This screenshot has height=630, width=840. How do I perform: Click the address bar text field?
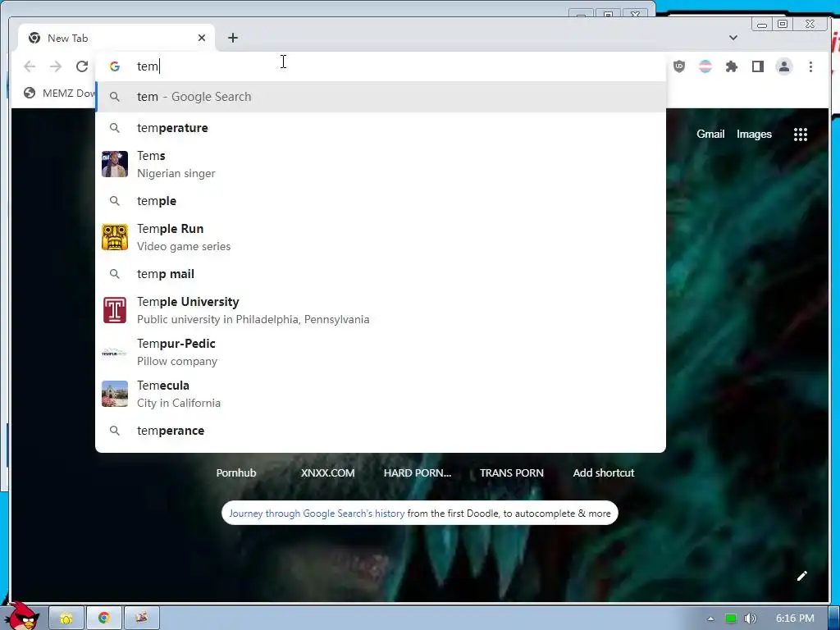tap(381, 66)
